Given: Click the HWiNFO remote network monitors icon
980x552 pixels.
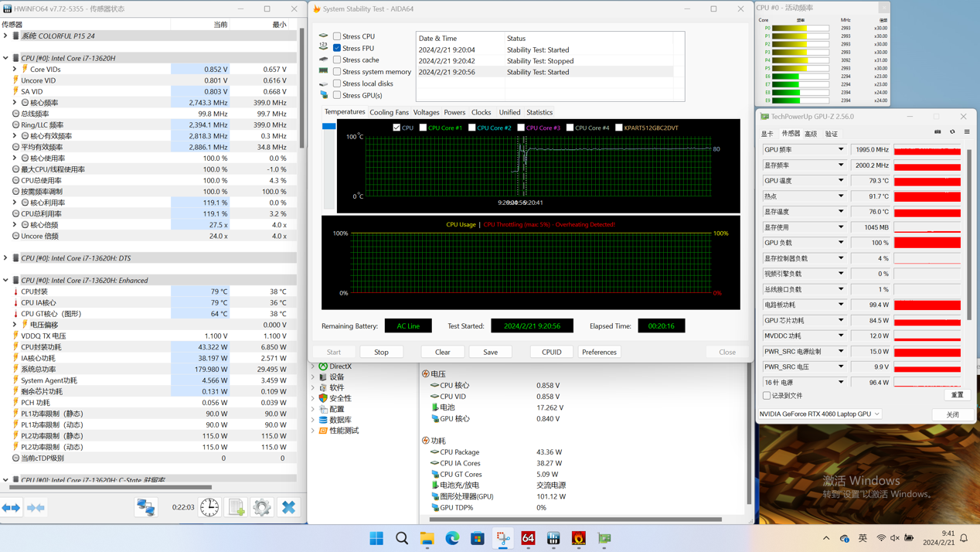Looking at the screenshot, I should point(146,507).
